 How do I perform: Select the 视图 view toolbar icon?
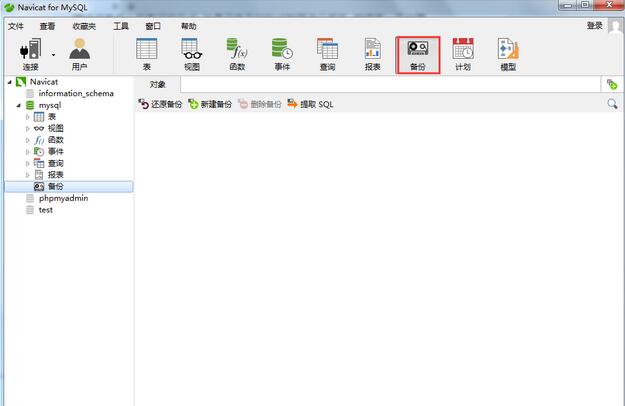tap(192, 55)
